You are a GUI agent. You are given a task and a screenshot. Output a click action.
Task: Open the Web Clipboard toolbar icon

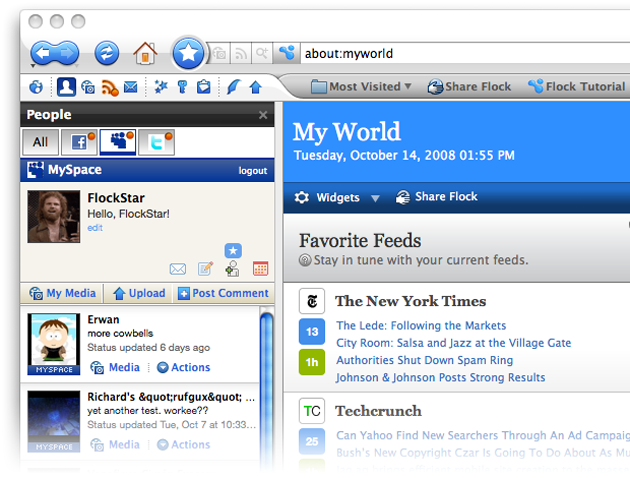click(x=204, y=87)
